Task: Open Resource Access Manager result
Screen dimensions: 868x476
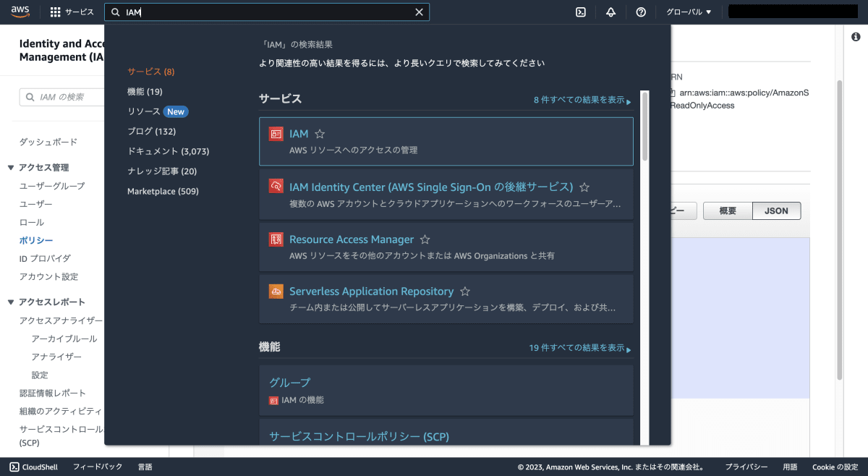Action: click(446, 247)
